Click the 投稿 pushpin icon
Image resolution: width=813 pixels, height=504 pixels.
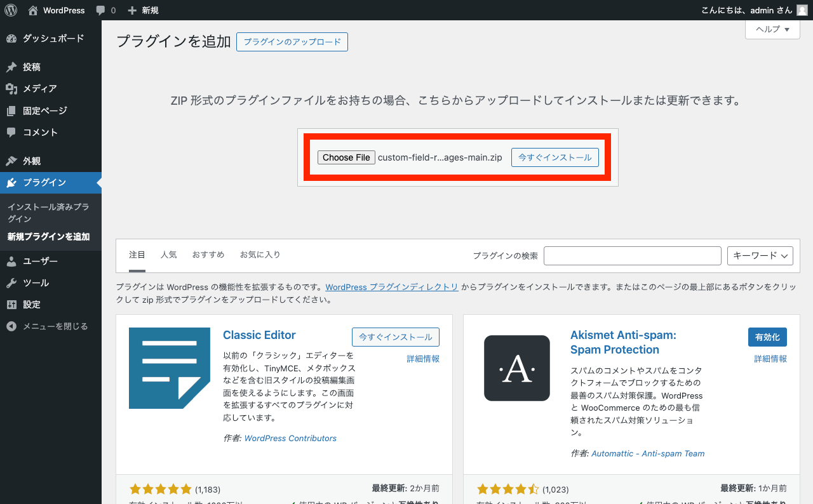(x=11, y=67)
